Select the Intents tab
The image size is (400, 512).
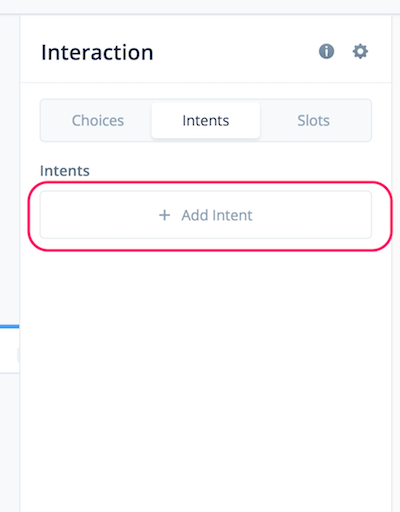tap(206, 120)
